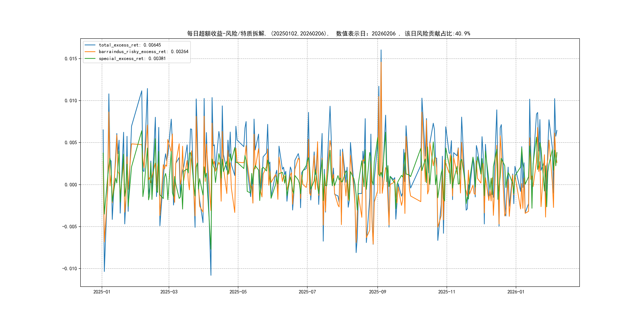Click the blue total_excess_ret legend line sample
Image resolution: width=644 pixels, height=322 pixels.
click(90, 45)
